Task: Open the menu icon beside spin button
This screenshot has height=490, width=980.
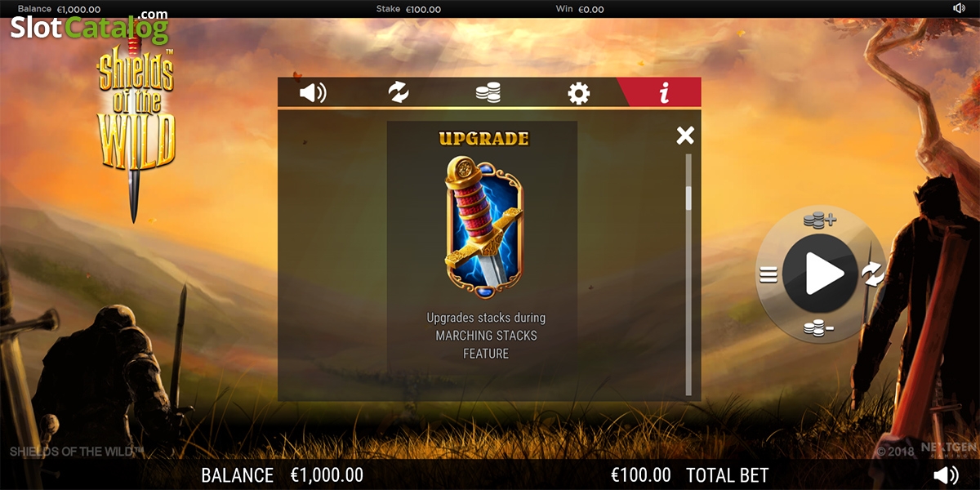Action: pyautogui.click(x=768, y=275)
